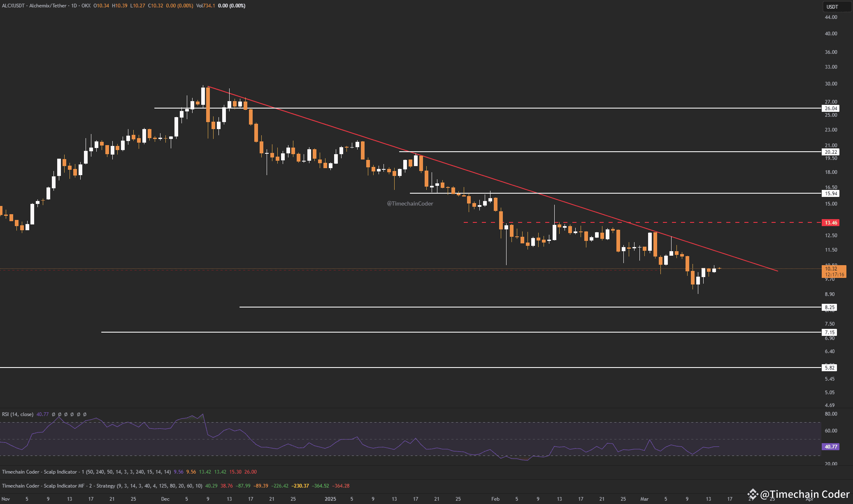Screen dimensions: 853x504
Task: Select the white horizontal line at 5.82
Action: (411, 368)
